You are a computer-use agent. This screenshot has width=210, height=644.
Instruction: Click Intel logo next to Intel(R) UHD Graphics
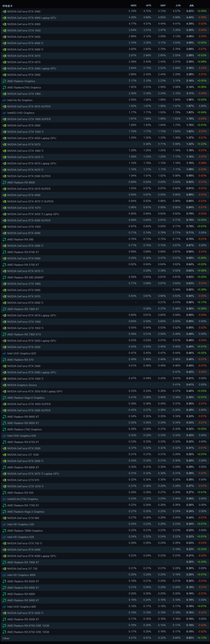4,113
